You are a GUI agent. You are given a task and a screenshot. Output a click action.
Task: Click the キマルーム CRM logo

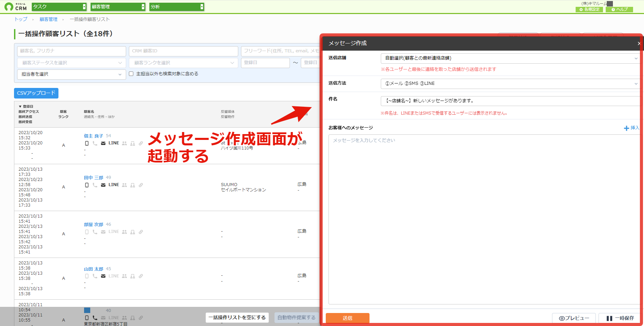[x=15, y=6]
